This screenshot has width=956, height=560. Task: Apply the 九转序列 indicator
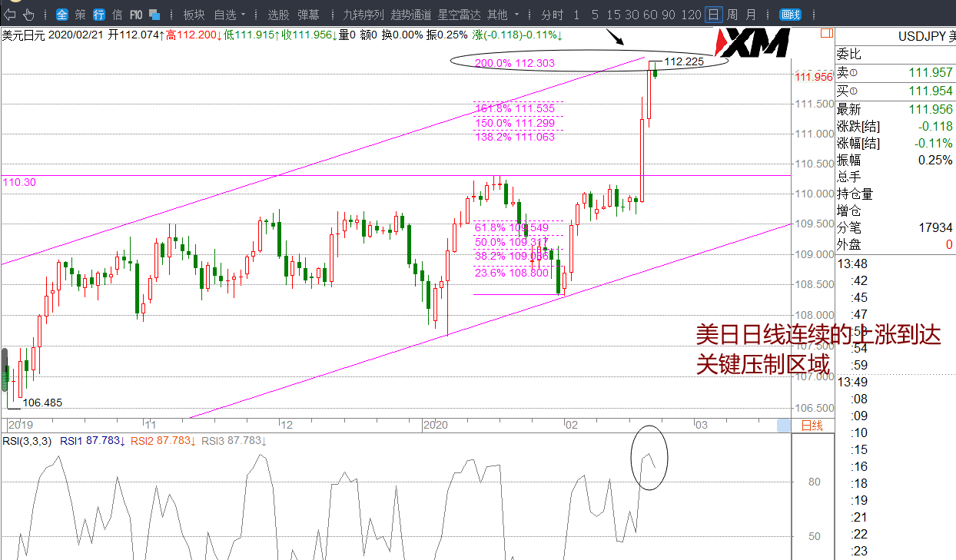(x=363, y=14)
